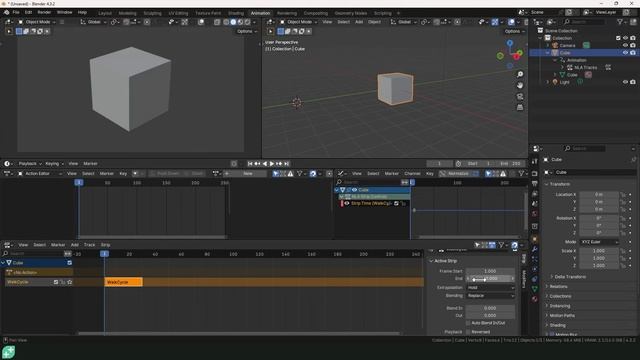Open the Track menu in NLA editor
The height and width of the screenshot is (360, 640).
click(x=89, y=245)
